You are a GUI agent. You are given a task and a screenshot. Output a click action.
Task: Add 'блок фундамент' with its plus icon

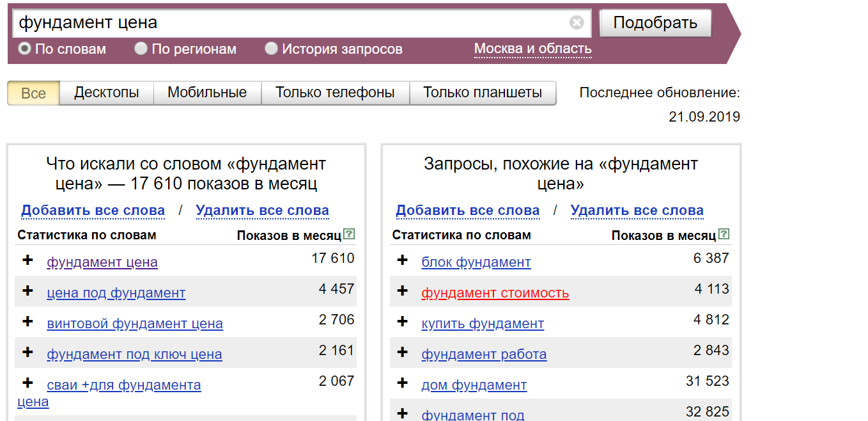coord(402,260)
